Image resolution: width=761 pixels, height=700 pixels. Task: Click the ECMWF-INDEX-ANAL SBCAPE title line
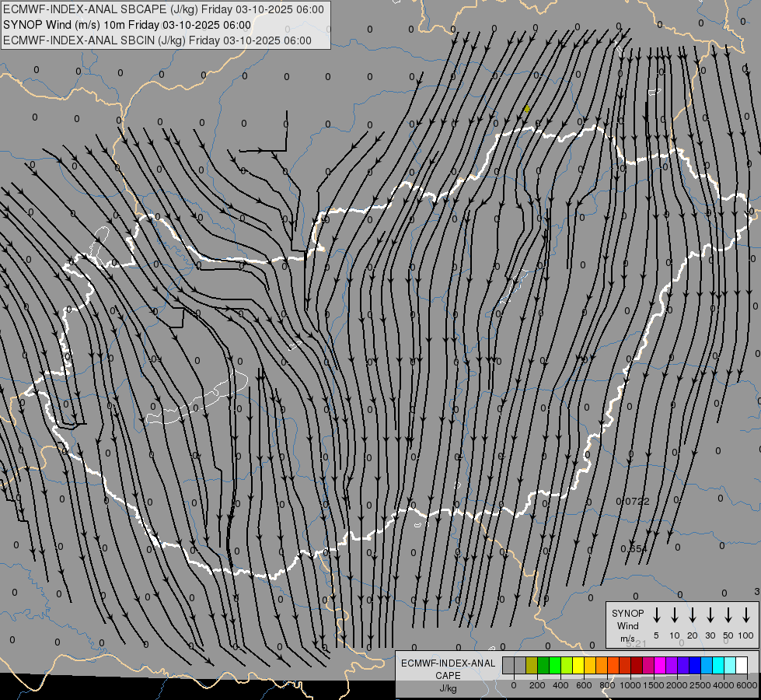tap(163, 9)
